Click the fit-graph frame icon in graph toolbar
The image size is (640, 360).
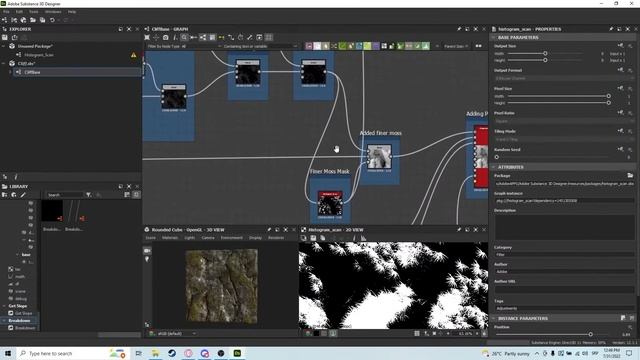coord(147,38)
